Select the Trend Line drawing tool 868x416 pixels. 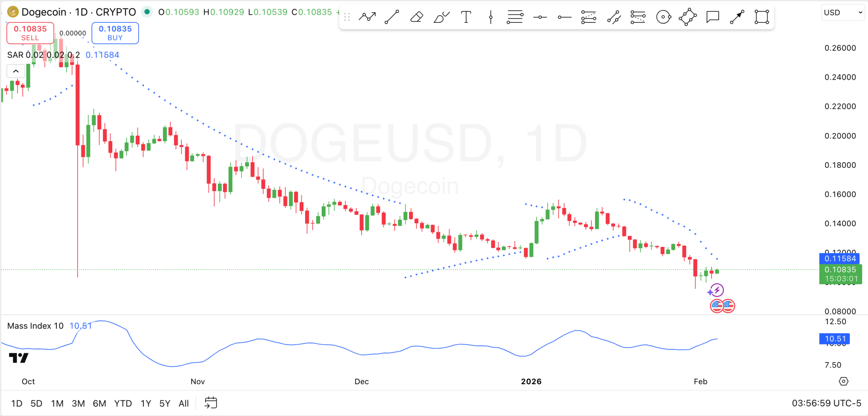pos(392,17)
